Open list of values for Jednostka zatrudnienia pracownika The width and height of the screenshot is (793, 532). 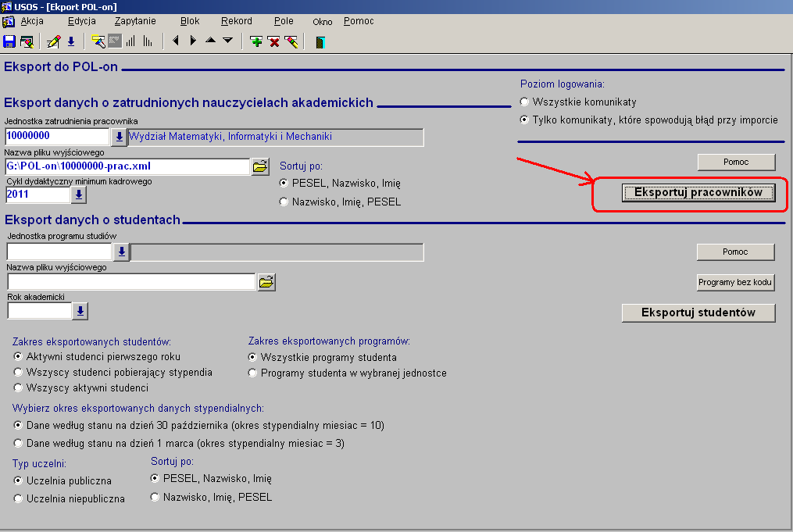click(119, 137)
